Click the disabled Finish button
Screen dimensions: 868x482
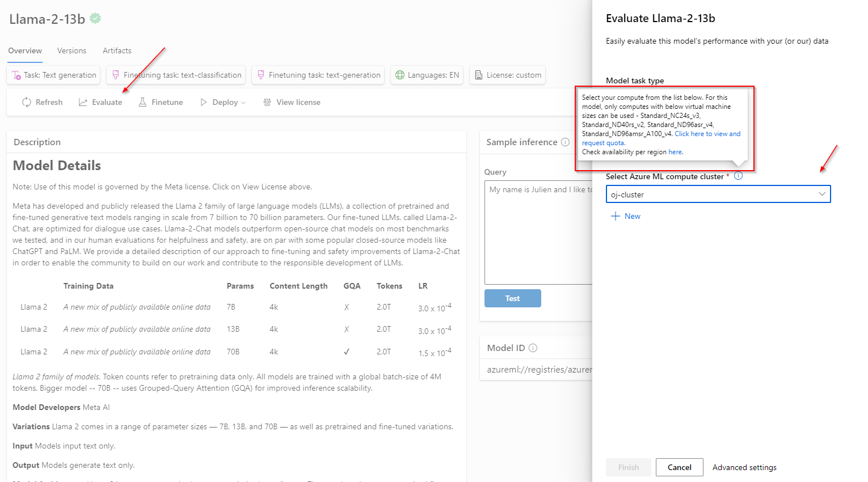coord(629,467)
